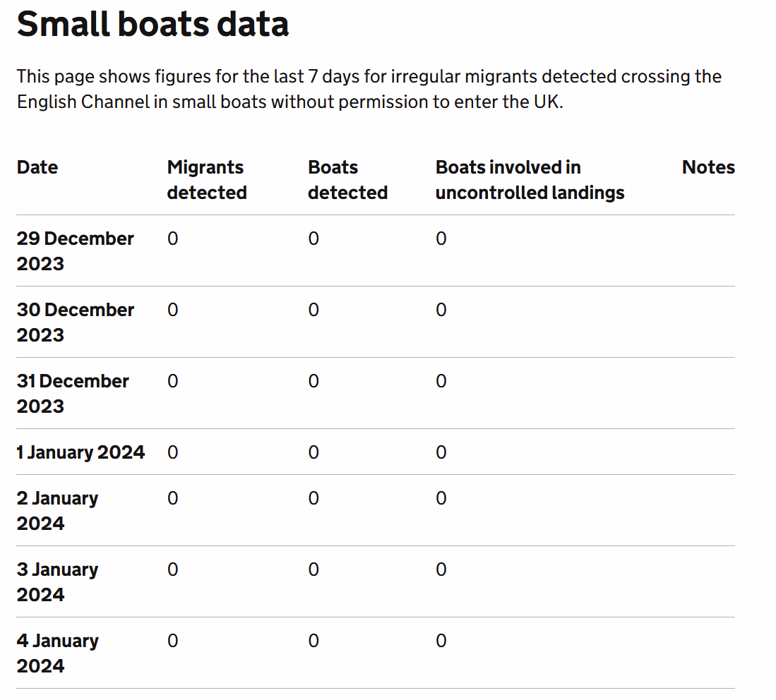The width and height of the screenshot is (776, 700).
Task: Click the "Small boats data" page heading
Action: pyautogui.click(x=153, y=24)
